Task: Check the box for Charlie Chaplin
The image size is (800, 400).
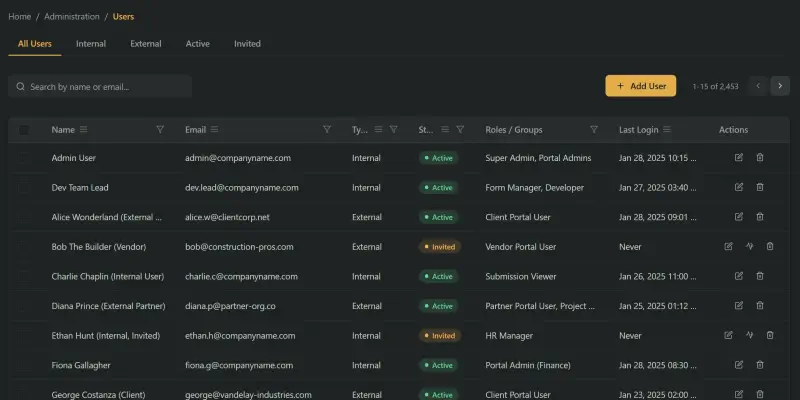Action: click(x=24, y=277)
